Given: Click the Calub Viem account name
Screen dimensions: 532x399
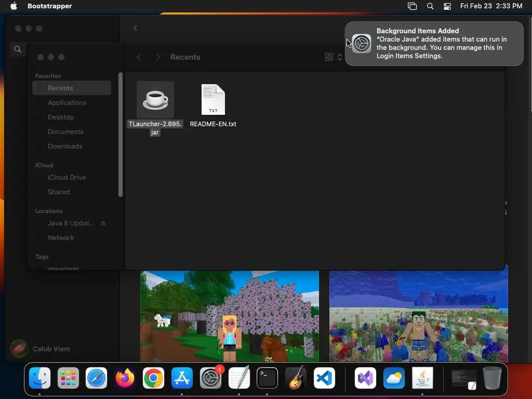Looking at the screenshot, I should [51, 349].
